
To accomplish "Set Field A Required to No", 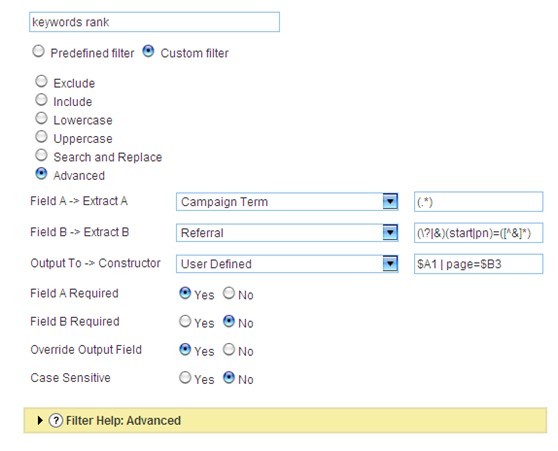I will coord(229,293).
